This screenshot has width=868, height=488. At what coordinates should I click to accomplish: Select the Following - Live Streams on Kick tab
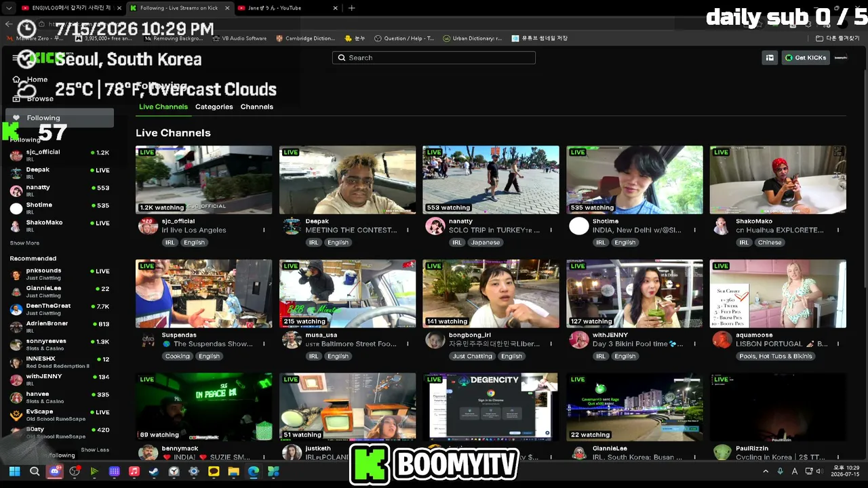(x=179, y=8)
